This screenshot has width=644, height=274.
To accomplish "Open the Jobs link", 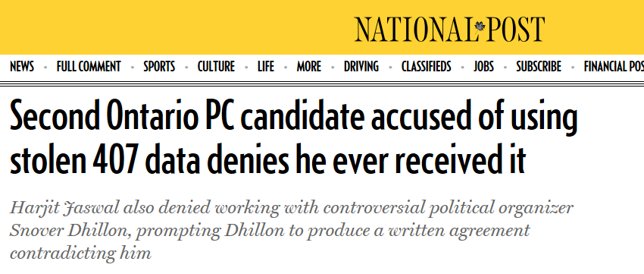I will pyautogui.click(x=483, y=67).
